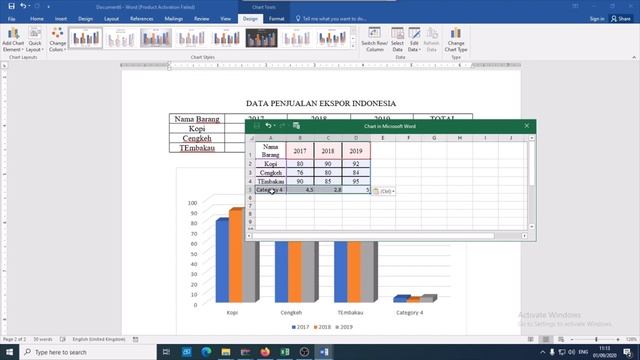Click the Cengkeh cell in Word table
The image size is (640, 360).
(x=197, y=138)
